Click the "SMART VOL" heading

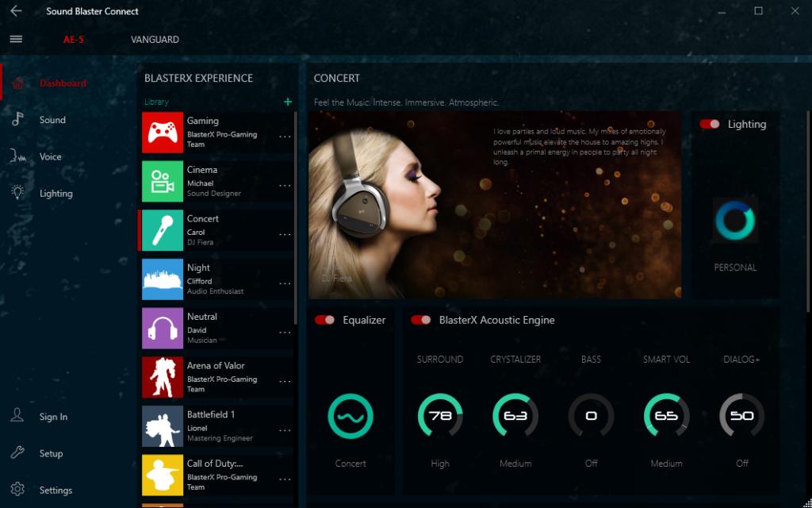pos(666,360)
